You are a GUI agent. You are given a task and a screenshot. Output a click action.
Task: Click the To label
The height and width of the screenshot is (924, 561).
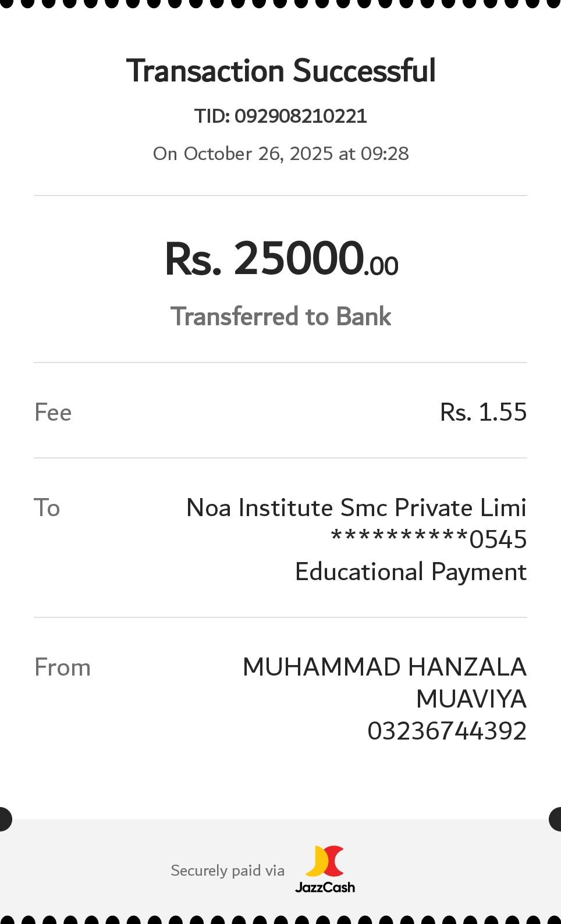pyautogui.click(x=47, y=508)
